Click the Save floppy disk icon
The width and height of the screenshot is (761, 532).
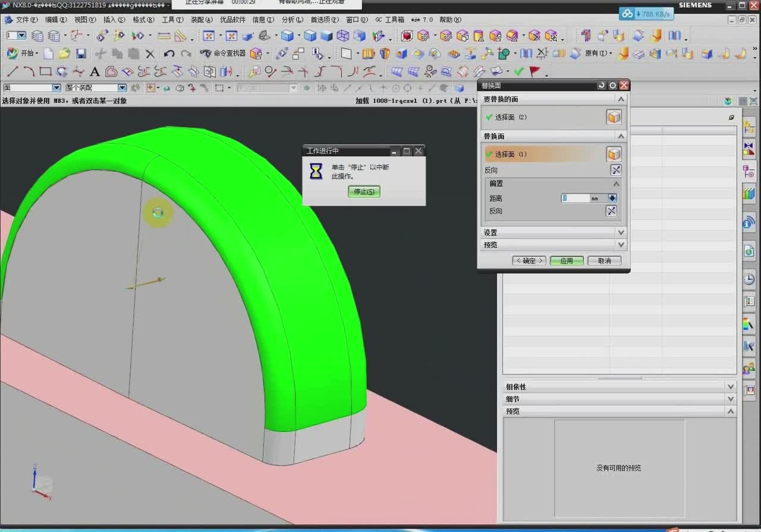[x=81, y=53]
